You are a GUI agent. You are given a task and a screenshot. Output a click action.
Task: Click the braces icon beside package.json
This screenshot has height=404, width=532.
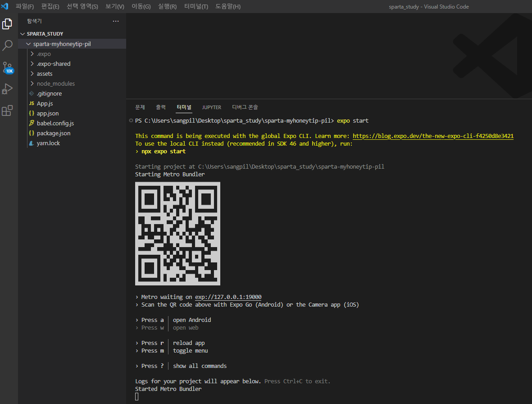32,133
